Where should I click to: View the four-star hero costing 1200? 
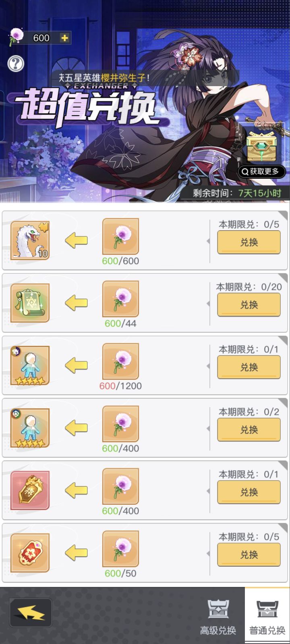[x=30, y=365]
